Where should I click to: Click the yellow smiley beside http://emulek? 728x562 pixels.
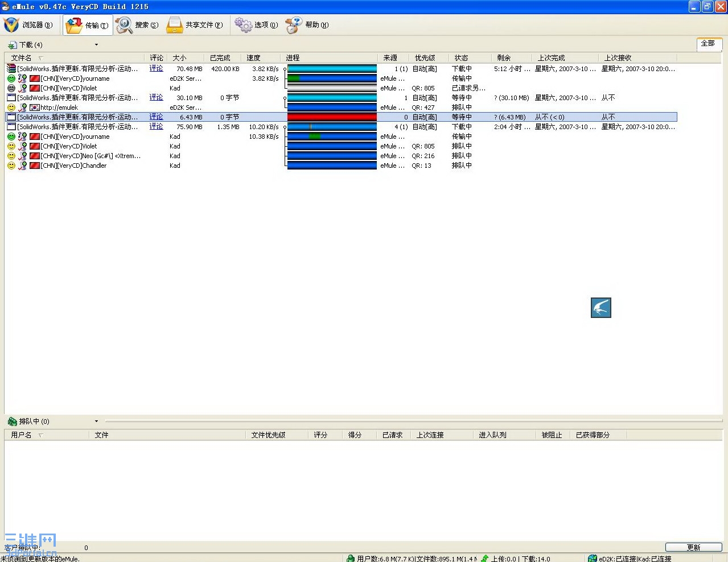coord(11,108)
